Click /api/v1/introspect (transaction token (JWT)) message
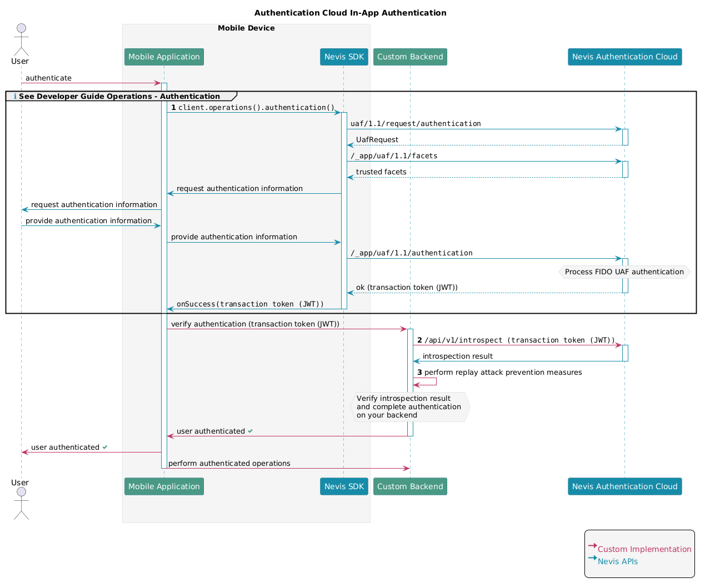The width and height of the screenshot is (705, 588). click(519, 340)
